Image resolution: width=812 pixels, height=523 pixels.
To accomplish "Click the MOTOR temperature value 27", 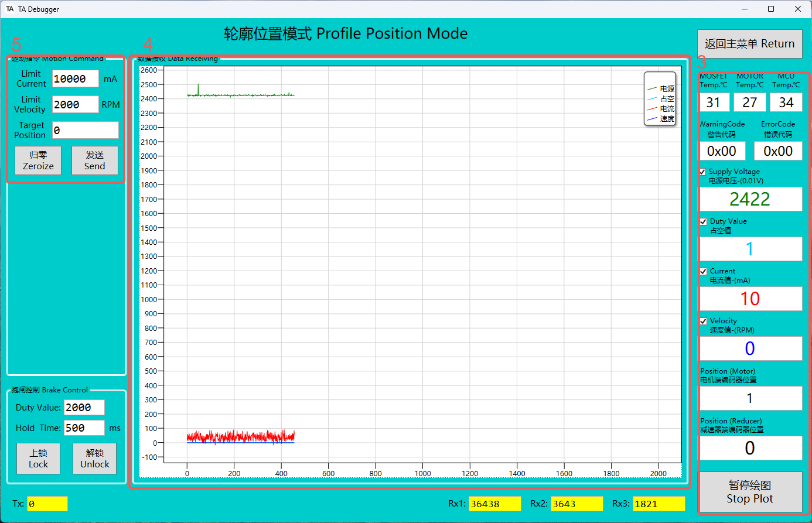I will click(x=750, y=102).
